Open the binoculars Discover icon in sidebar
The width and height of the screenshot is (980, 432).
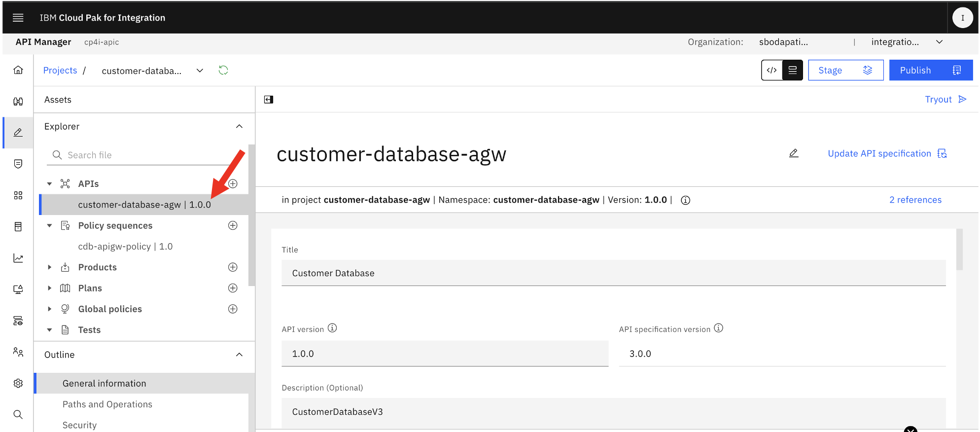coord(18,102)
